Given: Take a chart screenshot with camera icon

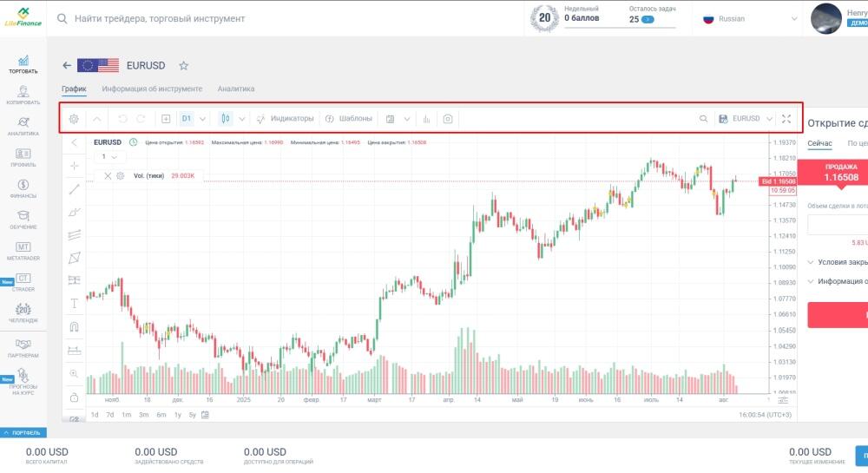Looking at the screenshot, I should point(448,119).
